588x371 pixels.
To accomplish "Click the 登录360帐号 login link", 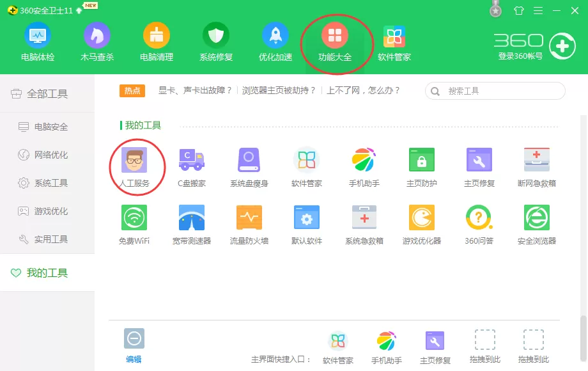I will (520, 56).
